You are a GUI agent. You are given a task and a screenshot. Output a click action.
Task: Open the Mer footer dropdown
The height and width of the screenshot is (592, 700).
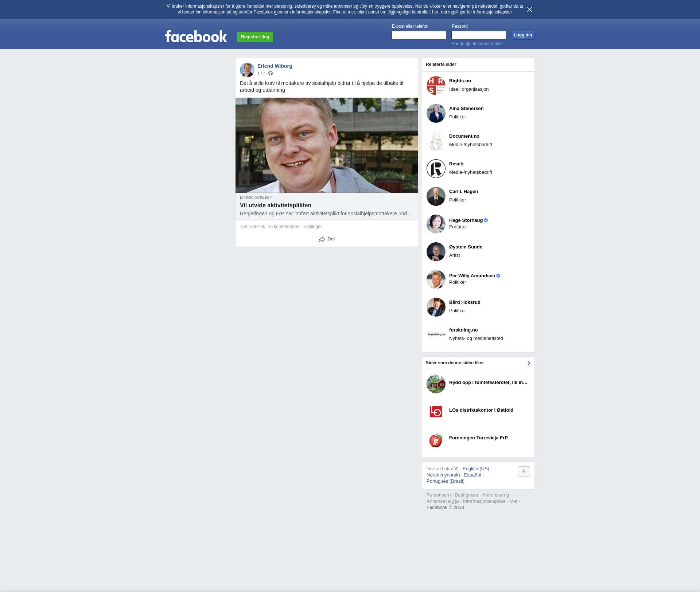515,501
